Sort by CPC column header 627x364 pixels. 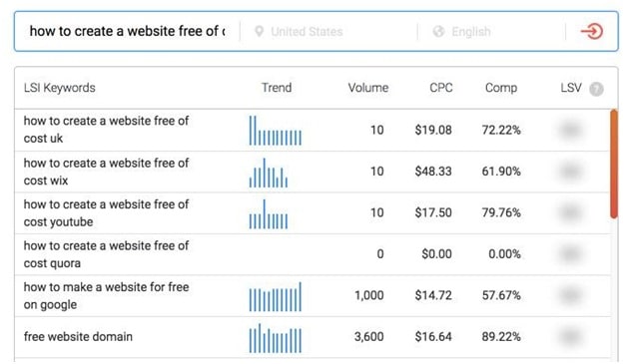pyautogui.click(x=441, y=88)
